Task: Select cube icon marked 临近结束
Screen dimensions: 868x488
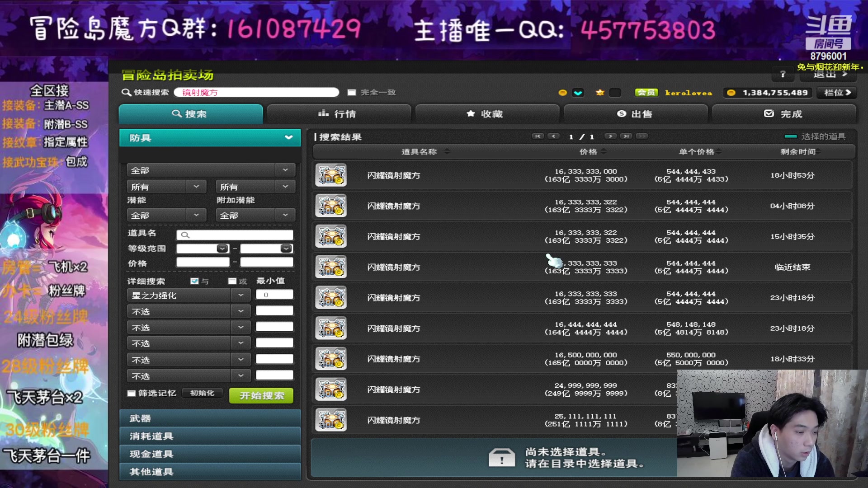Action: (x=331, y=267)
